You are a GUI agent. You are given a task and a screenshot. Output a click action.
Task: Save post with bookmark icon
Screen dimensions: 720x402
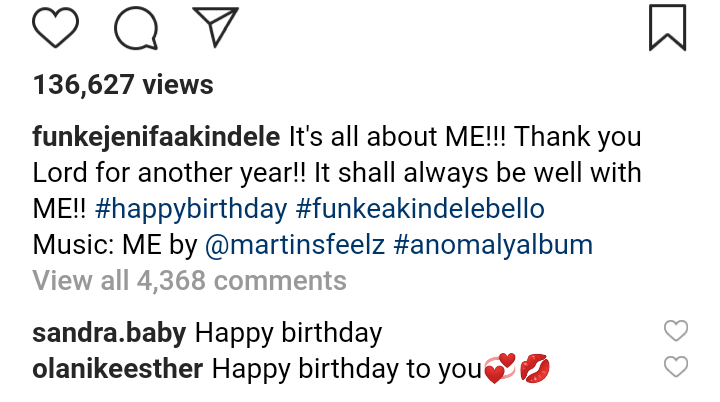coord(667,26)
